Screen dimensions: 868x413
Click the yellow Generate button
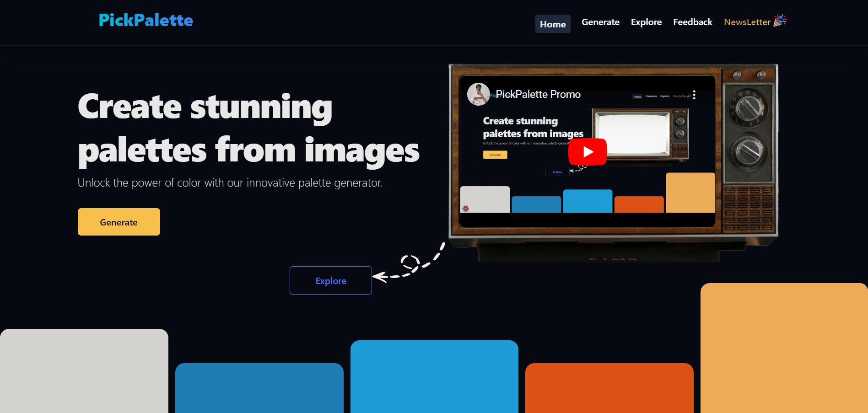pyautogui.click(x=119, y=222)
